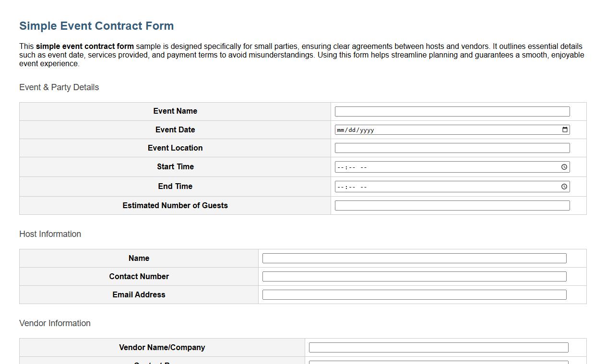
Task: Click the Vendor Information section header
Action: 55,323
